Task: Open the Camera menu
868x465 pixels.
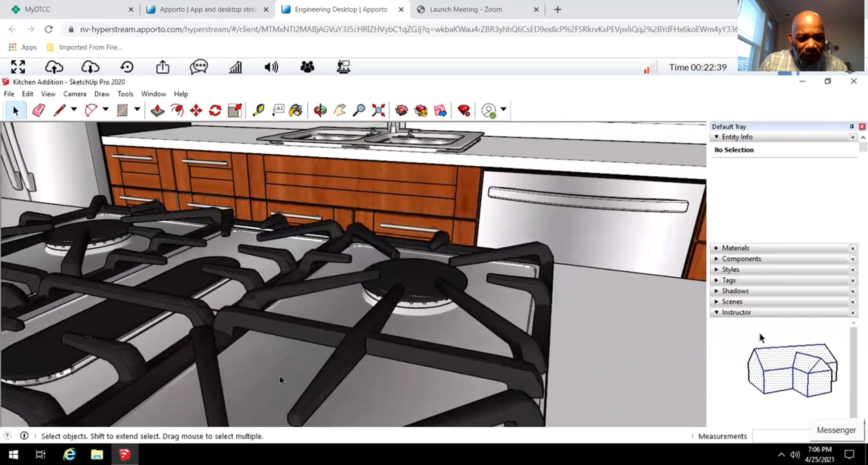Action: 75,94
